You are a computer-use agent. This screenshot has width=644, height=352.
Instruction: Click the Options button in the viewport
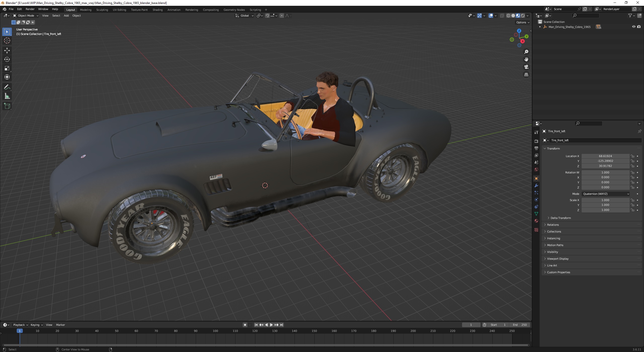click(x=522, y=22)
